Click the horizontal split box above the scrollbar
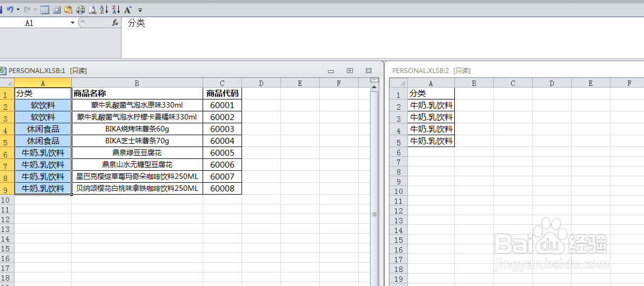644x286 pixels. [374, 81]
